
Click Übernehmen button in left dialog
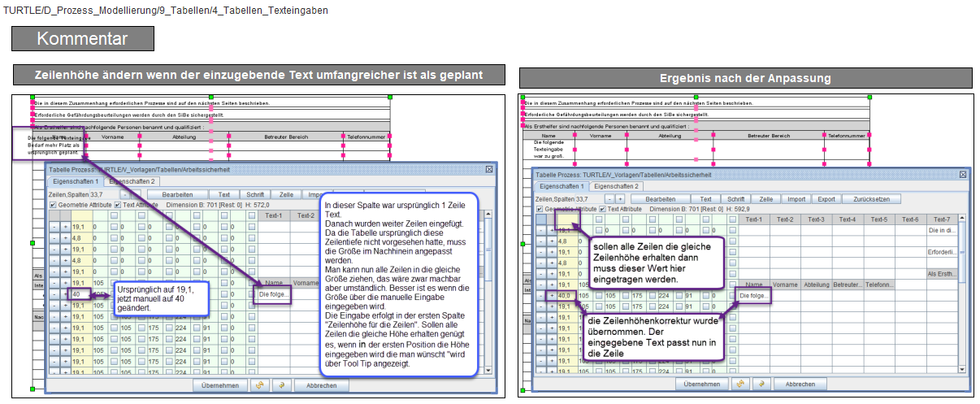(220, 385)
